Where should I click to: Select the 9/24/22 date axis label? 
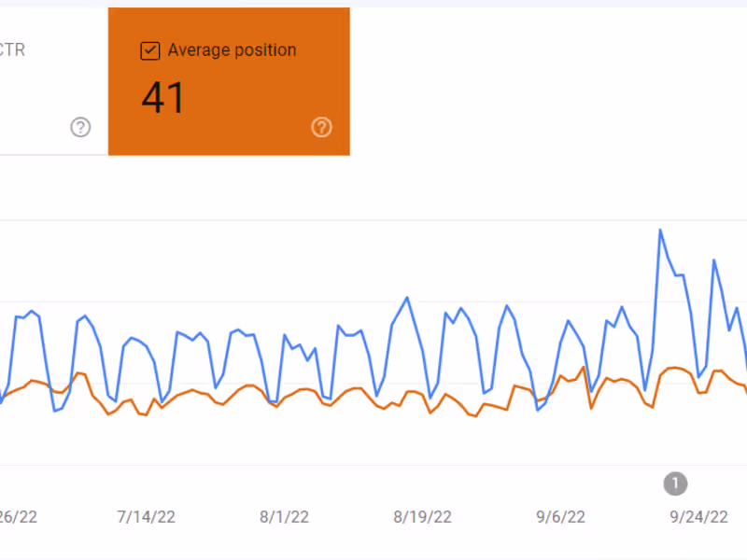pos(700,516)
